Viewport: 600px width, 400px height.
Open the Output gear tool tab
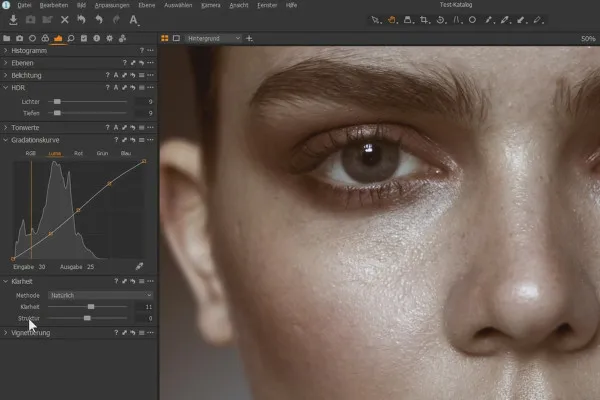click(x=109, y=38)
